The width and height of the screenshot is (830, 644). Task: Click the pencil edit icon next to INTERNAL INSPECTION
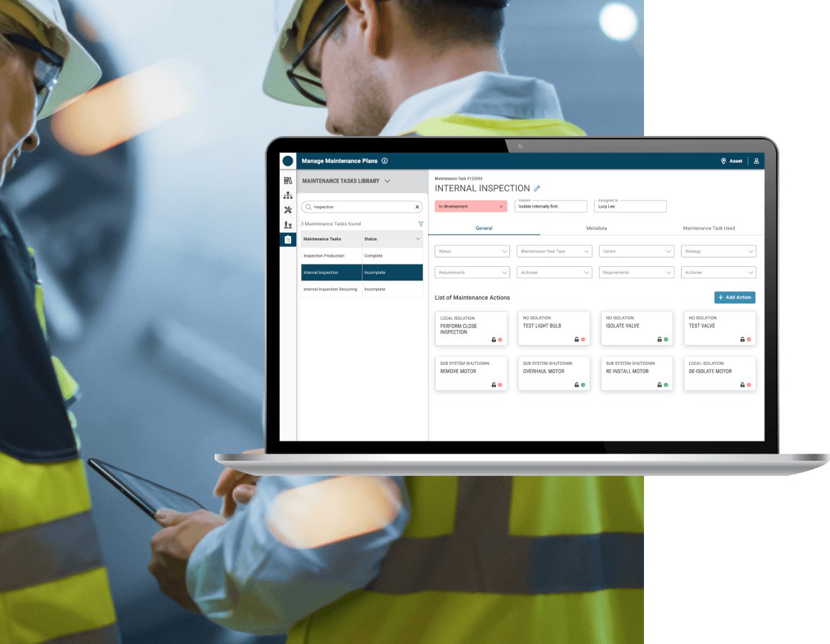(x=537, y=189)
